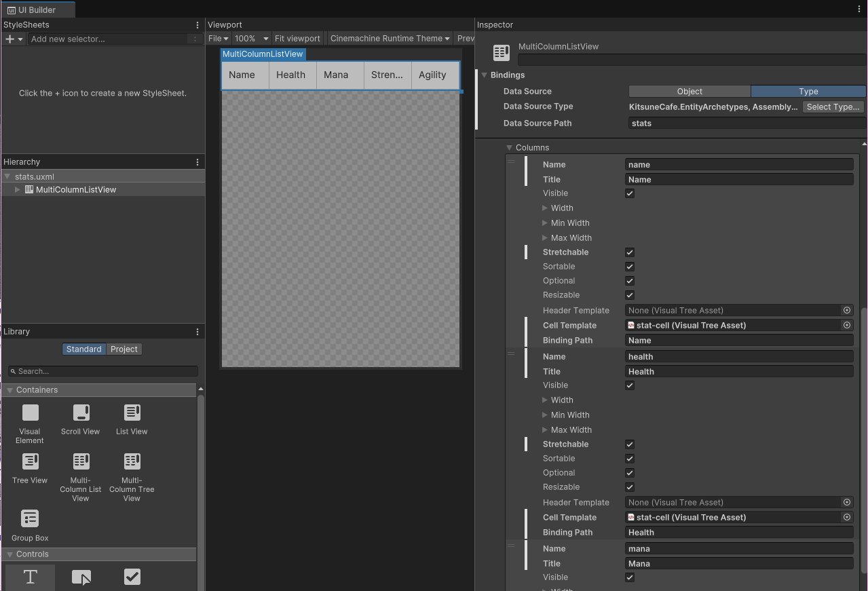The height and width of the screenshot is (591, 868).
Task: Switch Library to the Project tab
Action: coord(124,349)
